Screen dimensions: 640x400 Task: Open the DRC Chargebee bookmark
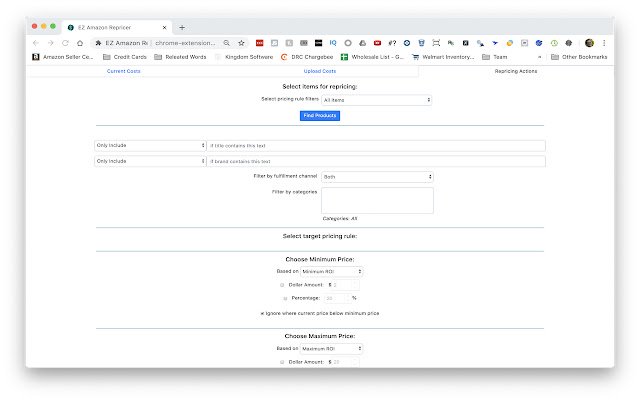click(307, 57)
